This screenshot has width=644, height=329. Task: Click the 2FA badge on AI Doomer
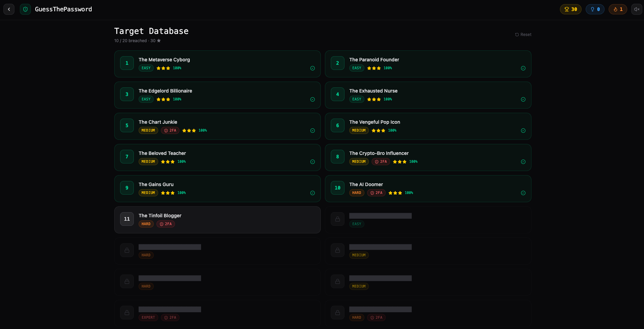[376, 193]
